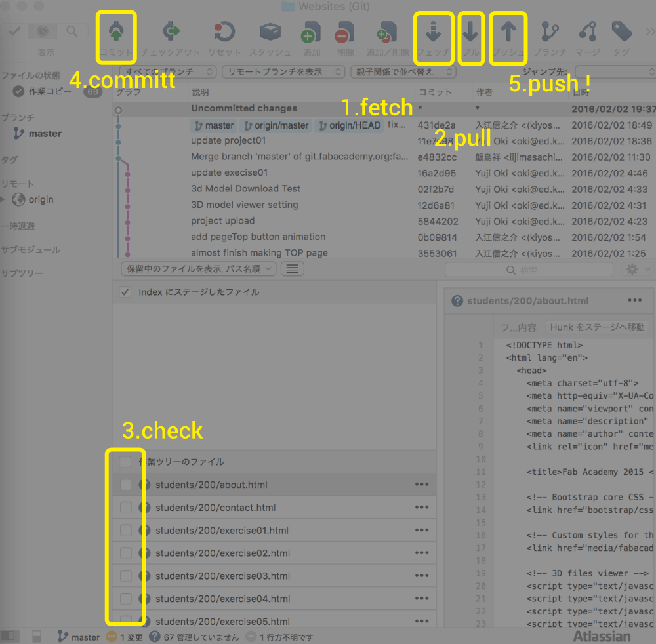
Task: Click the Commit toolbar icon
Action: (x=116, y=31)
